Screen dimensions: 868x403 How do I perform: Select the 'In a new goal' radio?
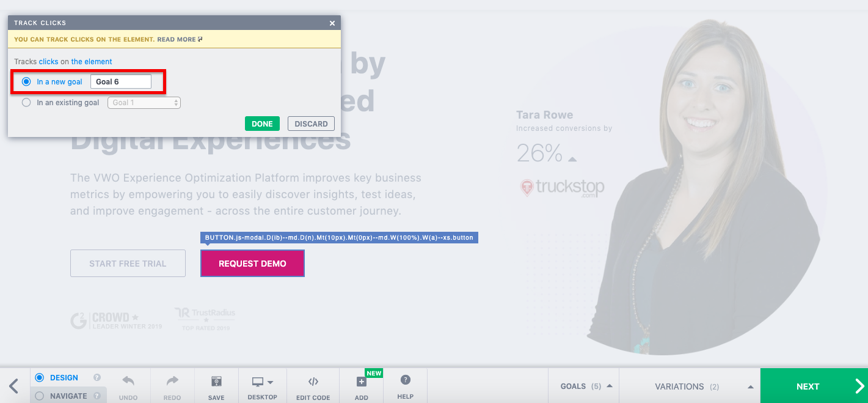click(x=26, y=81)
